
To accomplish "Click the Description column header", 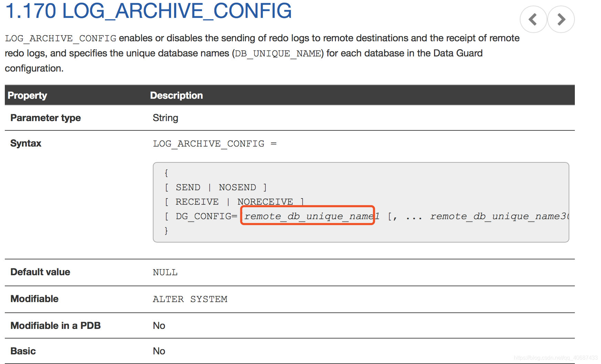I will click(176, 95).
